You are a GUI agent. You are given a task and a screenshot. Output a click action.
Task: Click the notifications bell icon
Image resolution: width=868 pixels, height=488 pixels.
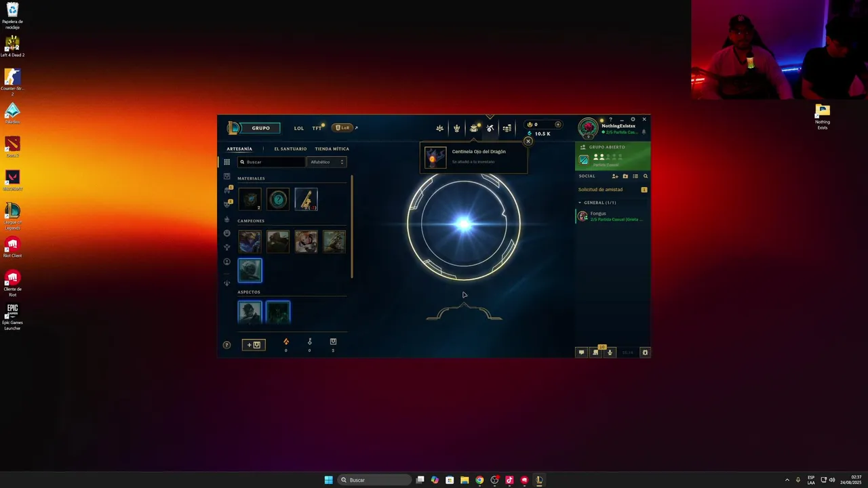point(644,132)
